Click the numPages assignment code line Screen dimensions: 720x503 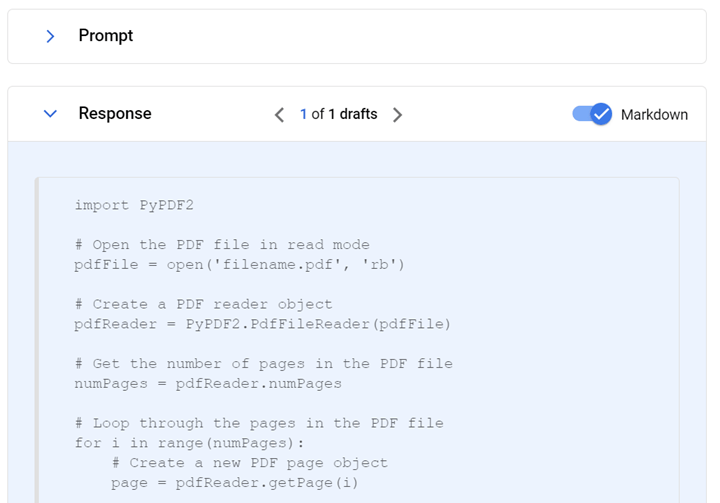208,383
